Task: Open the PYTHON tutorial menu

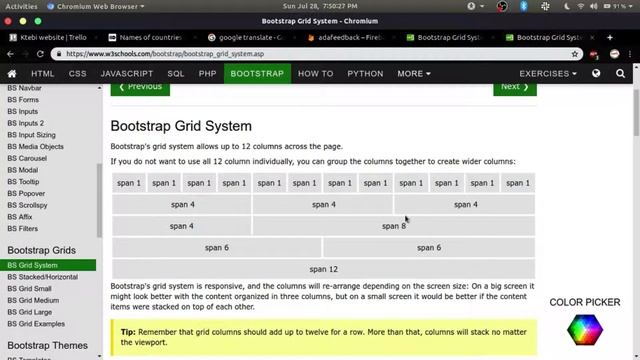Action: click(365, 73)
